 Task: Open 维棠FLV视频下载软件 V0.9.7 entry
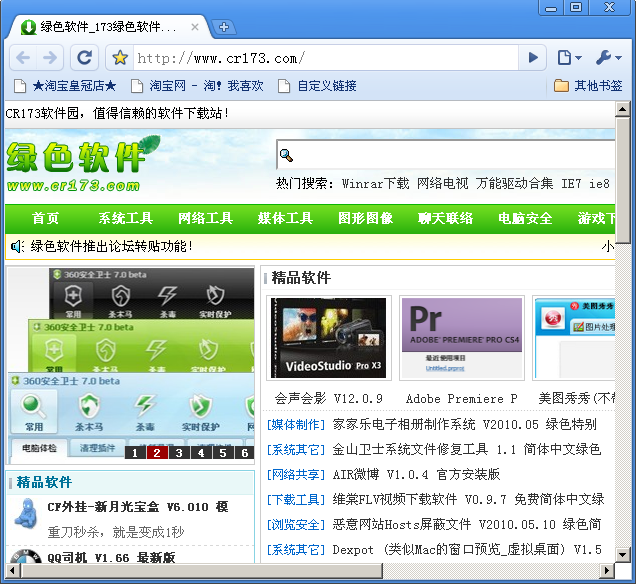point(468,499)
